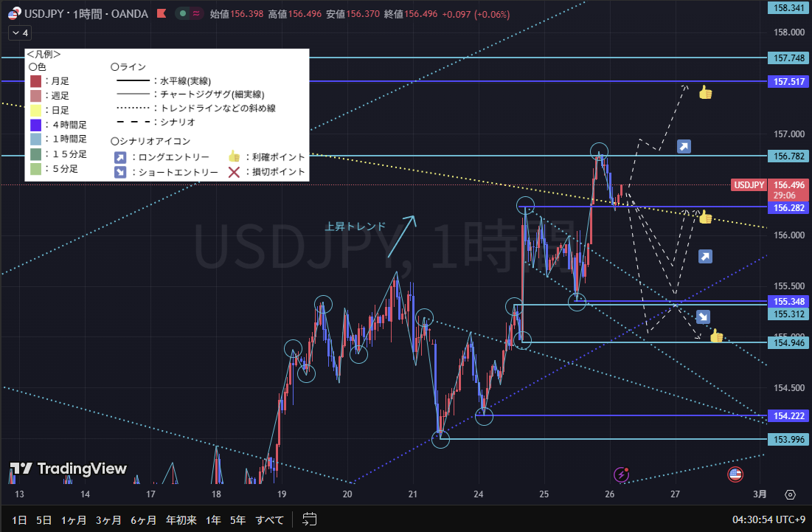The width and height of the screenshot is (812, 532).
Task: Click the pink ≈ data indicator icon
Action: 196,13
